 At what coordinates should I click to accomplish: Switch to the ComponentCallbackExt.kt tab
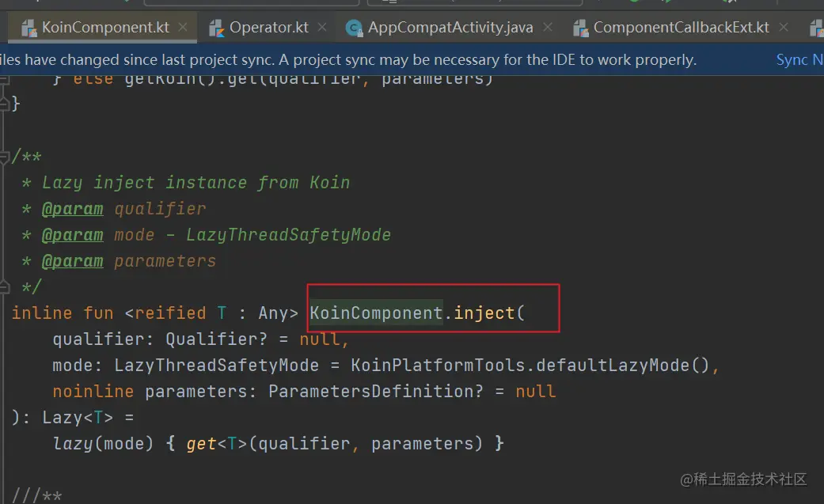[x=681, y=28]
